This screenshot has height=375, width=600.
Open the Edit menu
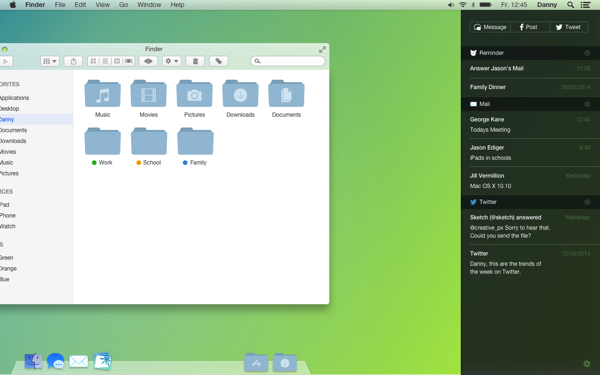(80, 5)
